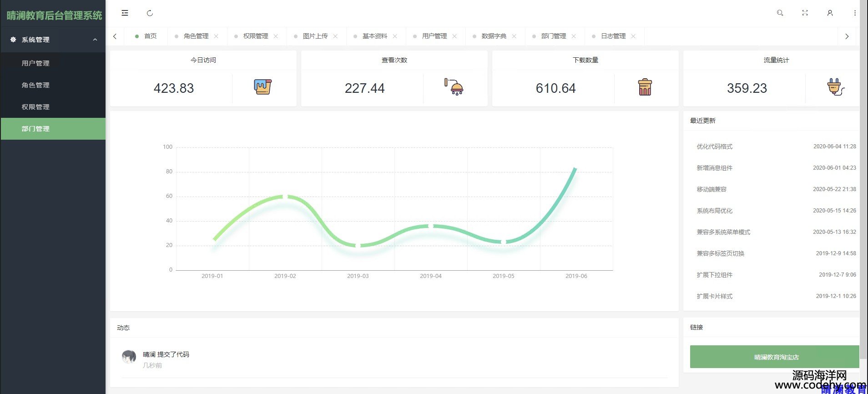Screen dimensions: 868x394
Task: Open the 优化代码格式 update entry
Action: coord(714,146)
